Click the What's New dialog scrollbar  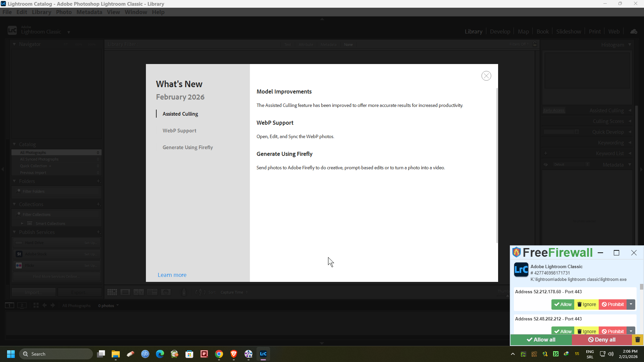(497, 165)
